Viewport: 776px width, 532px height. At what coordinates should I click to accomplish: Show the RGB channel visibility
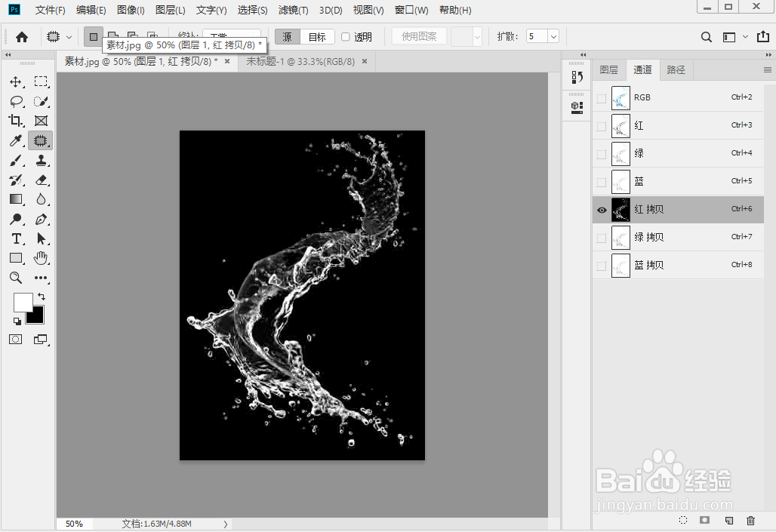click(x=602, y=98)
